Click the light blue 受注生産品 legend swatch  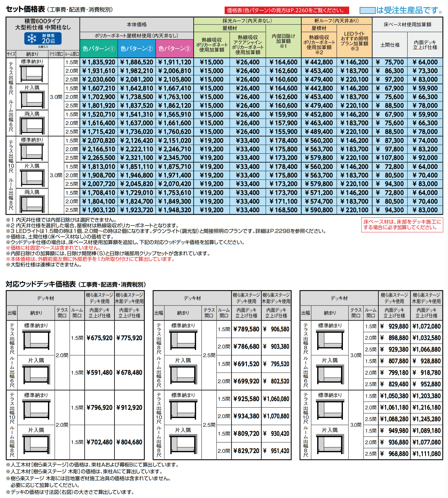[367, 10]
